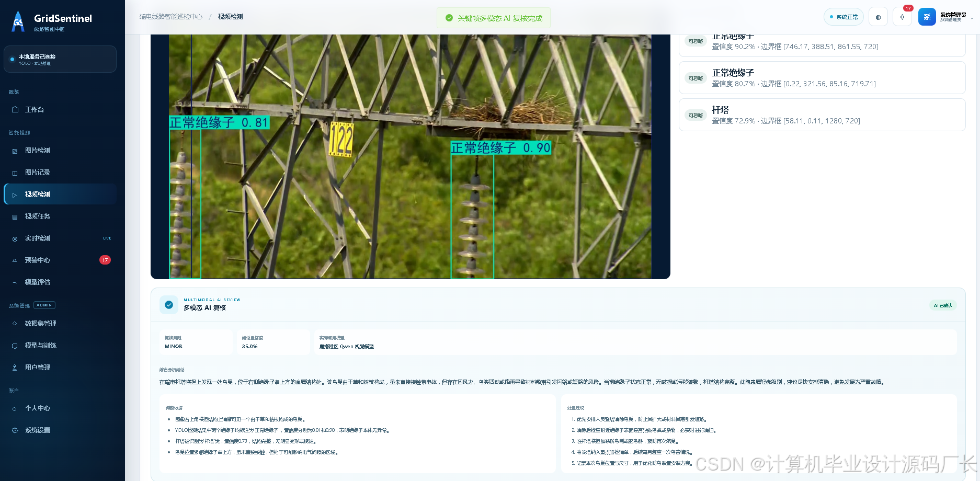Click the 本地服务已连接 status card
Viewport: 980px width, 481px height.
(60, 59)
